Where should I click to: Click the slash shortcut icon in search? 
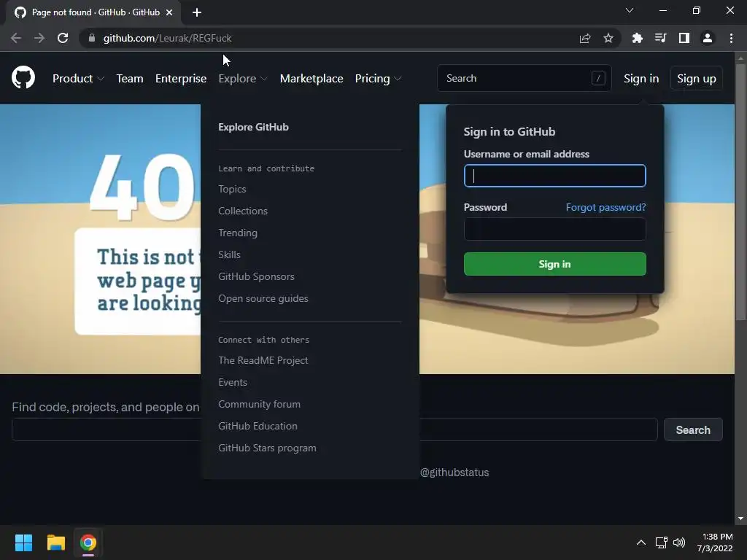[598, 78]
